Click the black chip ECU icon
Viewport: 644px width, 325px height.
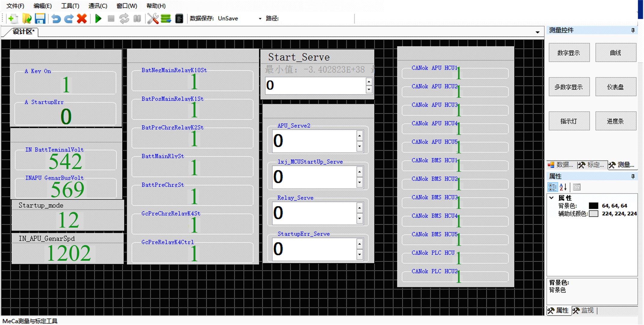pos(179,19)
